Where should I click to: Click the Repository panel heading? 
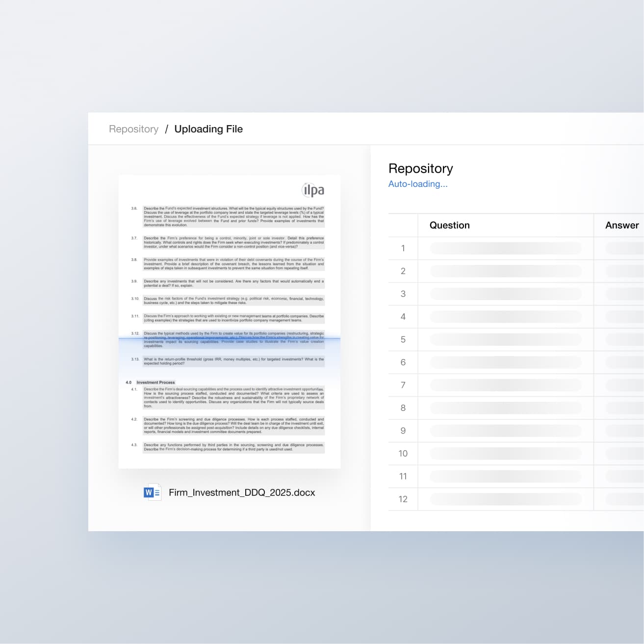point(420,168)
